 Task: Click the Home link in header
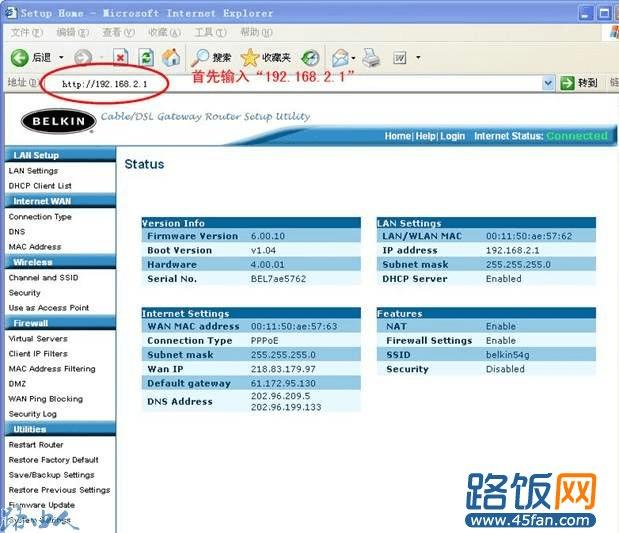click(398, 136)
